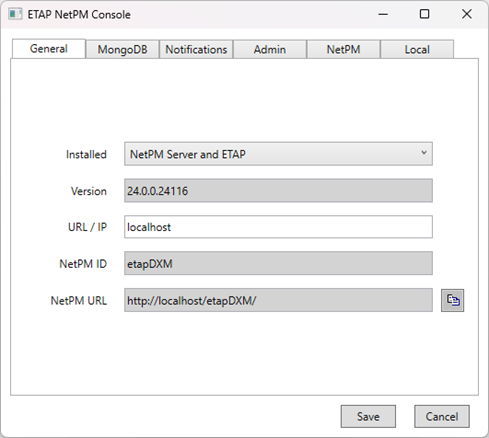Click the NetPM URL text field
This screenshot has width=489, height=438.
(278, 300)
